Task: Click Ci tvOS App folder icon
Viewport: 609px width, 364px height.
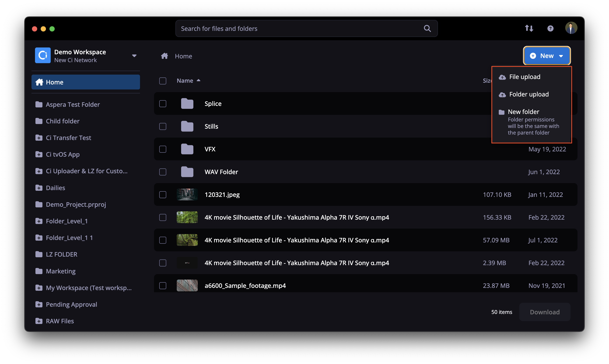Action: tap(39, 154)
